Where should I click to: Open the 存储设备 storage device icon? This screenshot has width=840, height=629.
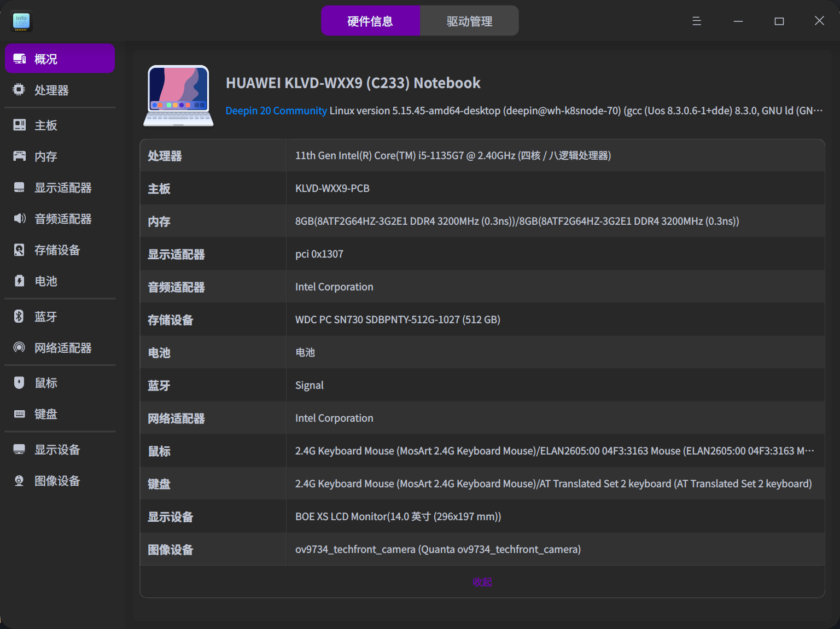(x=19, y=250)
